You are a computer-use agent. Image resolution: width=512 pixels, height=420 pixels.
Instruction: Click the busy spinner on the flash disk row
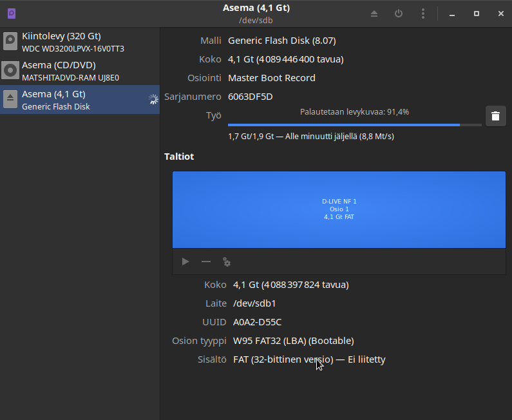coord(153,99)
